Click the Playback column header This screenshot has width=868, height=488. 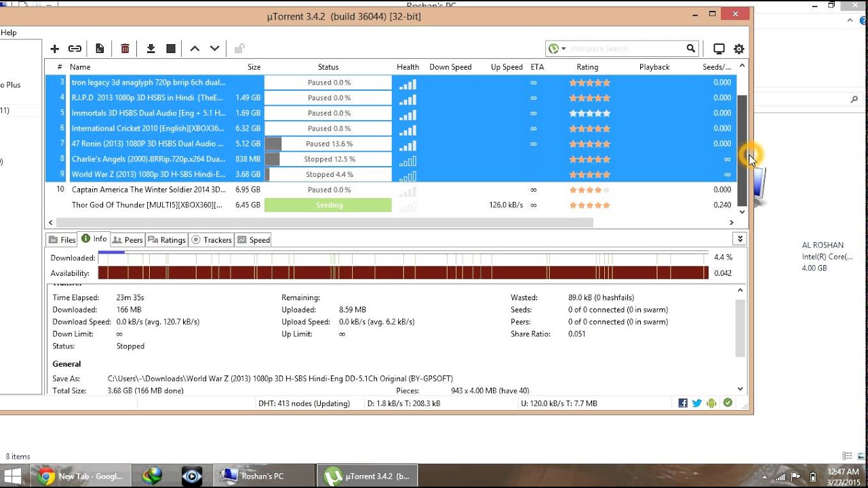coord(654,67)
